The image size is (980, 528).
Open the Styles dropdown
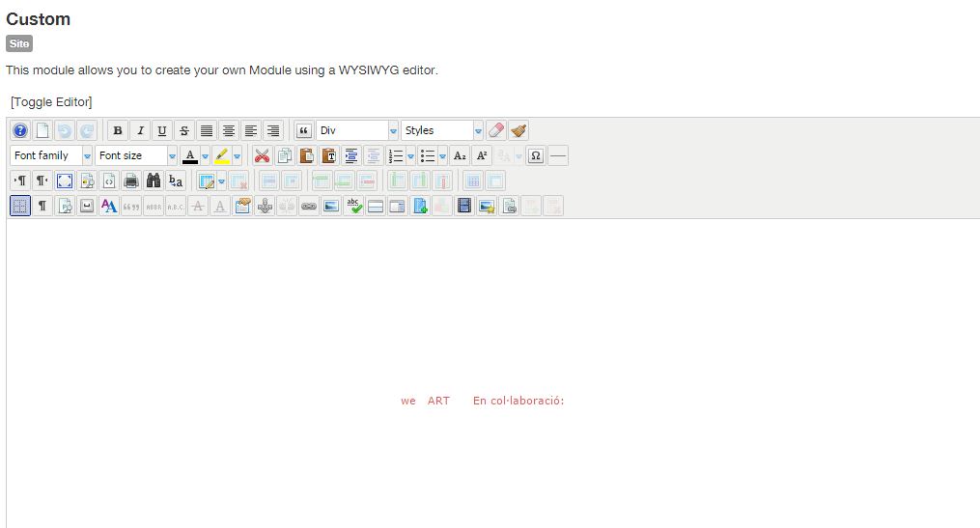click(442, 130)
